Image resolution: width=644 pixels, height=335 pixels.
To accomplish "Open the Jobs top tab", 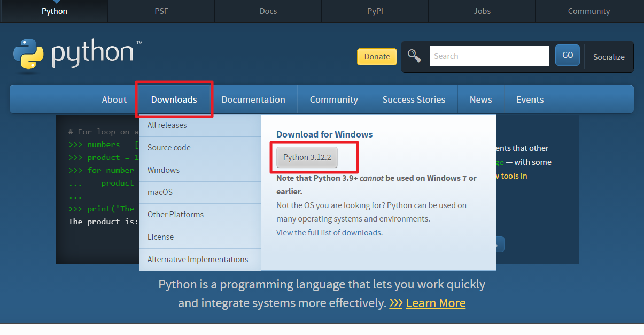I will pos(482,11).
